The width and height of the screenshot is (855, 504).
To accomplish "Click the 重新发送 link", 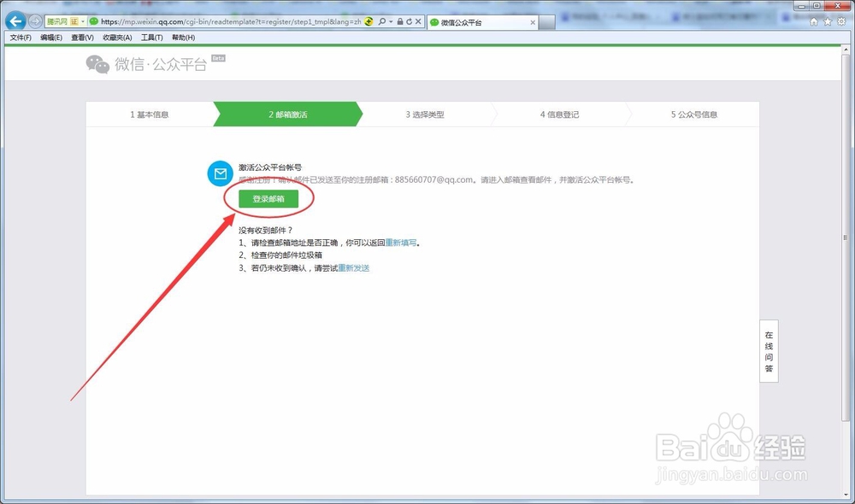I will (x=354, y=268).
